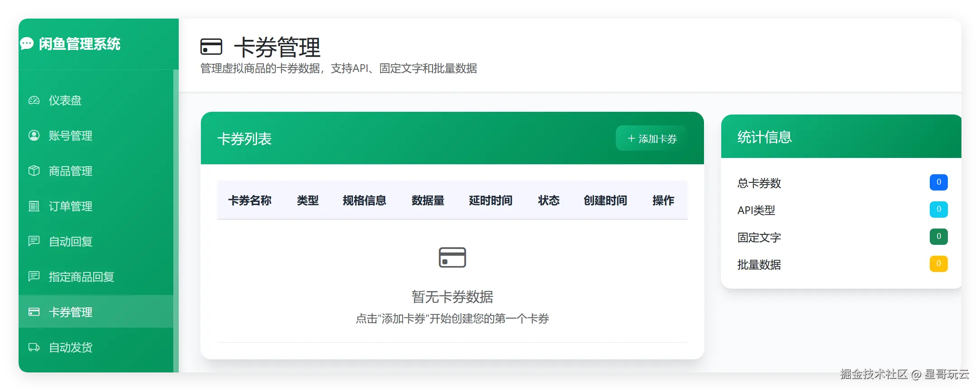Image resolution: width=980 pixels, height=391 pixels.
Task: Click the 统计信息 panel heading
Action: coord(765,137)
